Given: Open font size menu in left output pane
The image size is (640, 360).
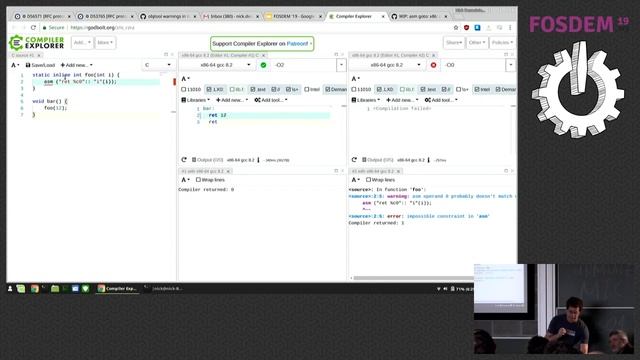Looking at the screenshot, I should [x=185, y=180].
